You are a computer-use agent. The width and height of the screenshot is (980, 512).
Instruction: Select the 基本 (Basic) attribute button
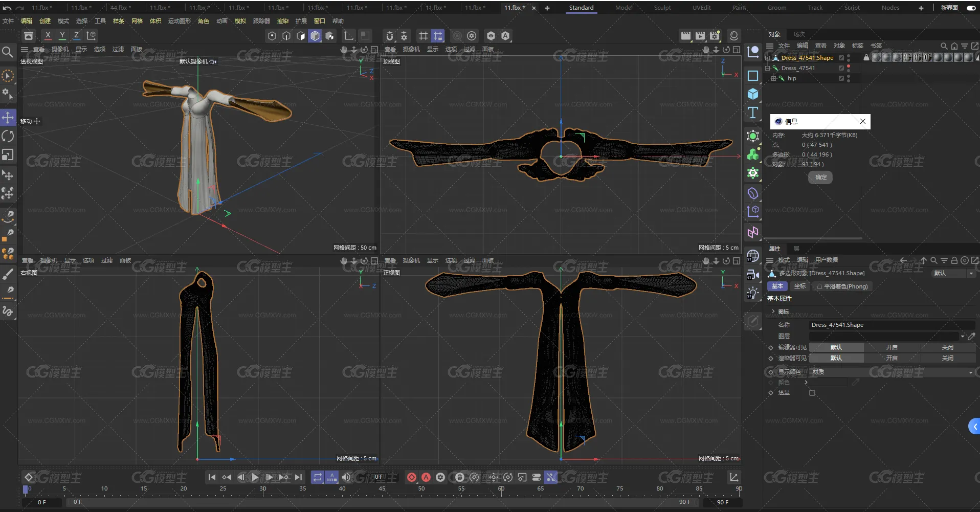[777, 286]
